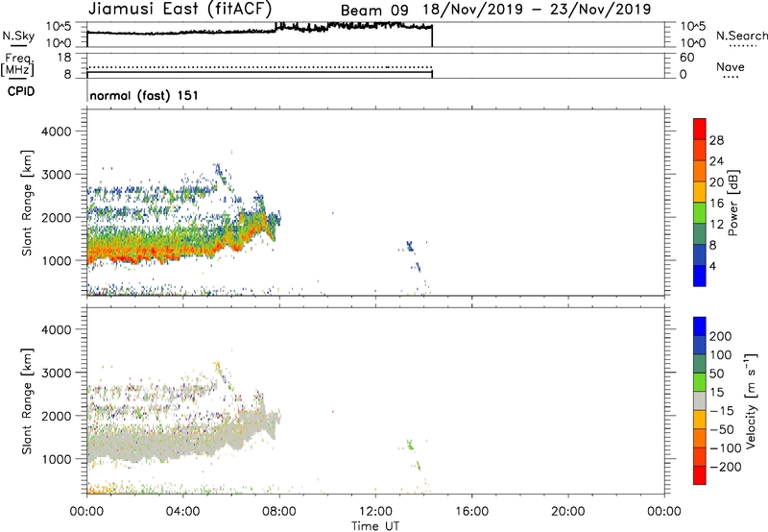Image resolution: width=768 pixels, height=532 pixels.
Task: Click the '1000' tick on the velocity panel
Action: 56,459
